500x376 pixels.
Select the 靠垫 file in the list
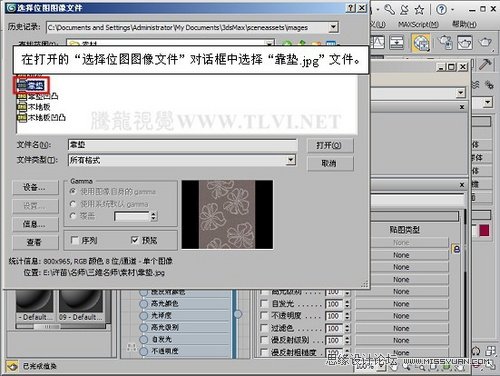point(31,86)
